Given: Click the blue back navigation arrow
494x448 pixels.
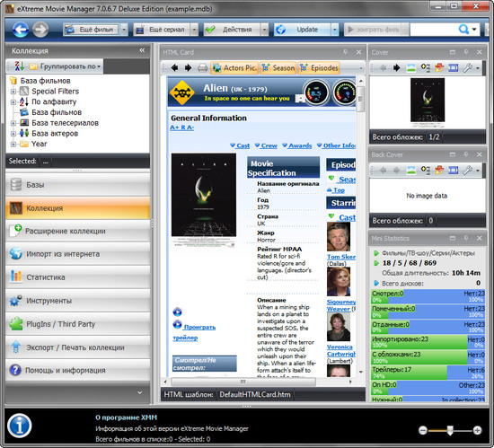Looking at the screenshot, I should pos(21,30).
